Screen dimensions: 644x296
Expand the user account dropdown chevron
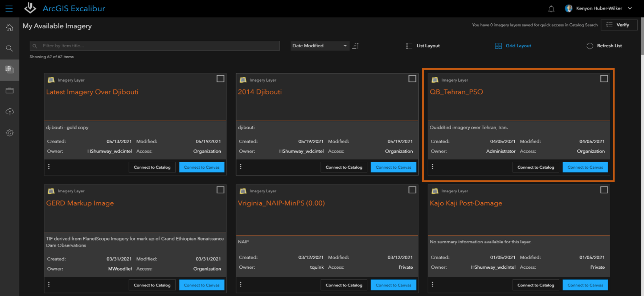point(630,8)
